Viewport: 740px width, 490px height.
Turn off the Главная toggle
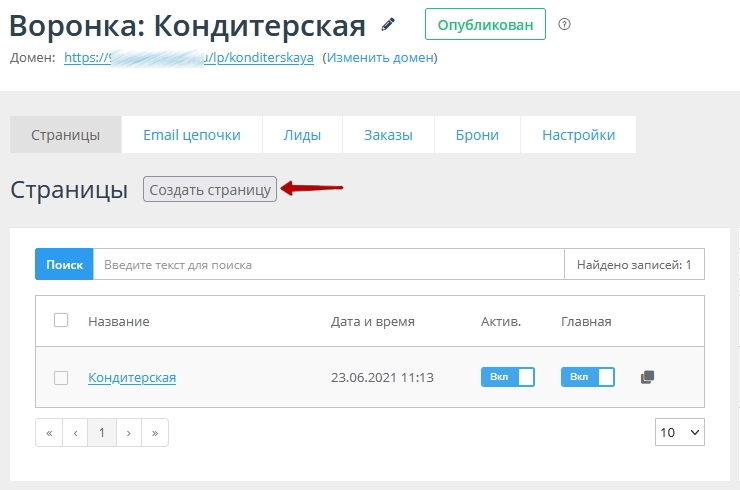coord(588,377)
